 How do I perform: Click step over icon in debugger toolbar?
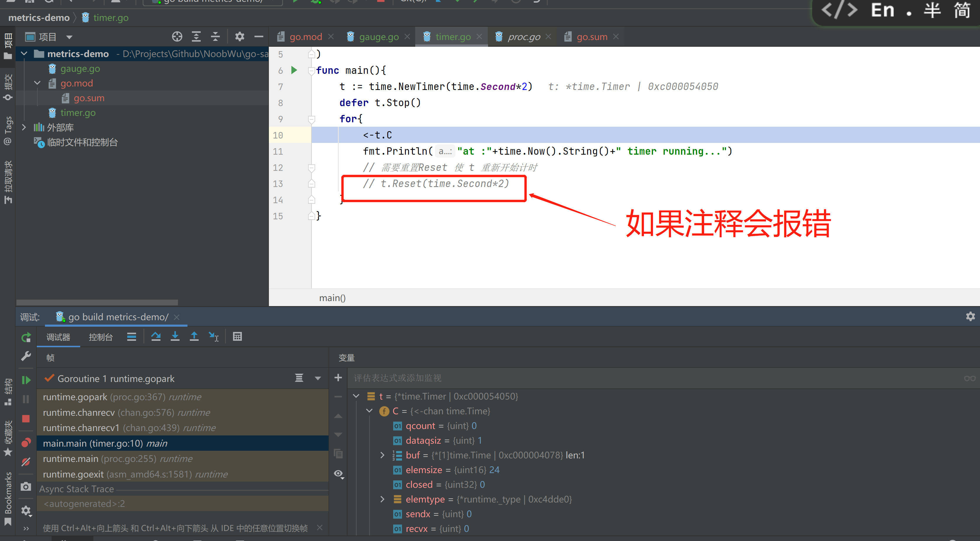tap(156, 337)
